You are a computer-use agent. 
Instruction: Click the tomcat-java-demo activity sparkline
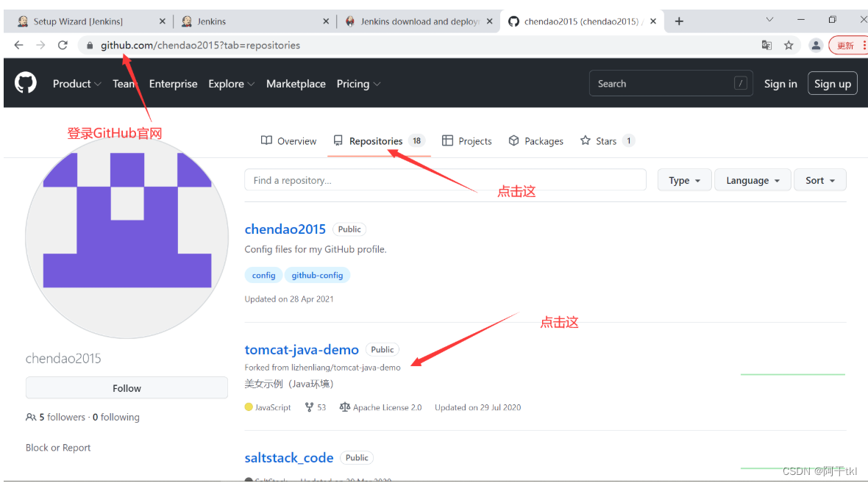point(793,374)
